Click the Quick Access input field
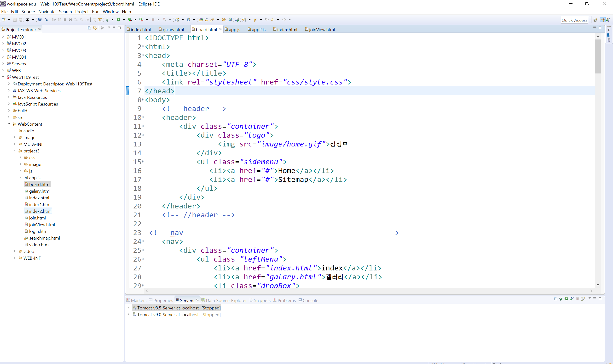Viewport: 613px width, 364px height. (x=574, y=20)
